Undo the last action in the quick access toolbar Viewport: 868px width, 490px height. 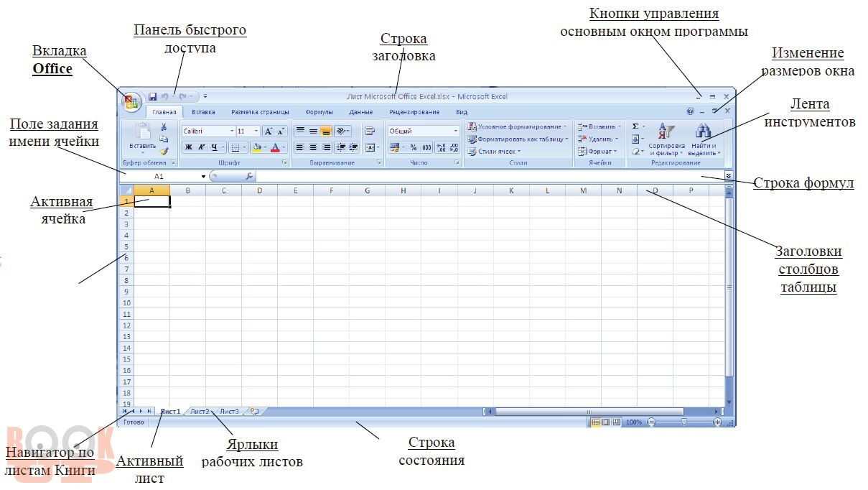(x=164, y=96)
